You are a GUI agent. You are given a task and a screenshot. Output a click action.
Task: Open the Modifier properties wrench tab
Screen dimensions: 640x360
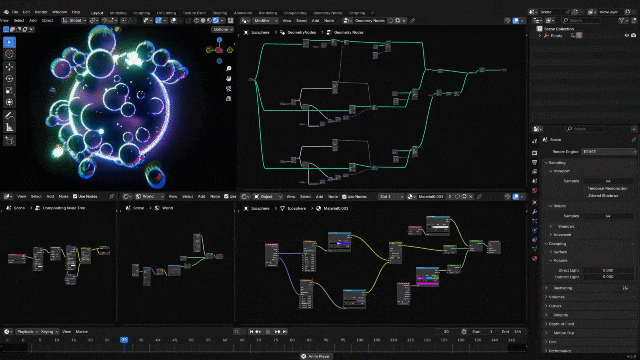pos(535,211)
